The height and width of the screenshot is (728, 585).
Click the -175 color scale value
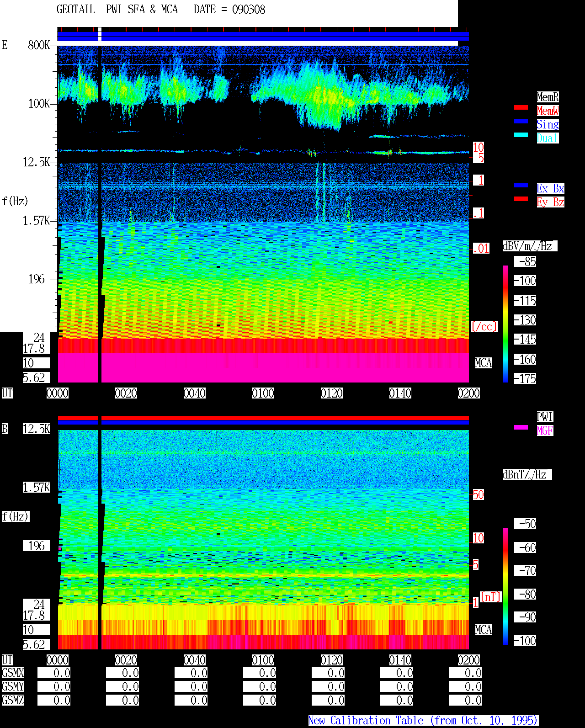[x=525, y=378]
